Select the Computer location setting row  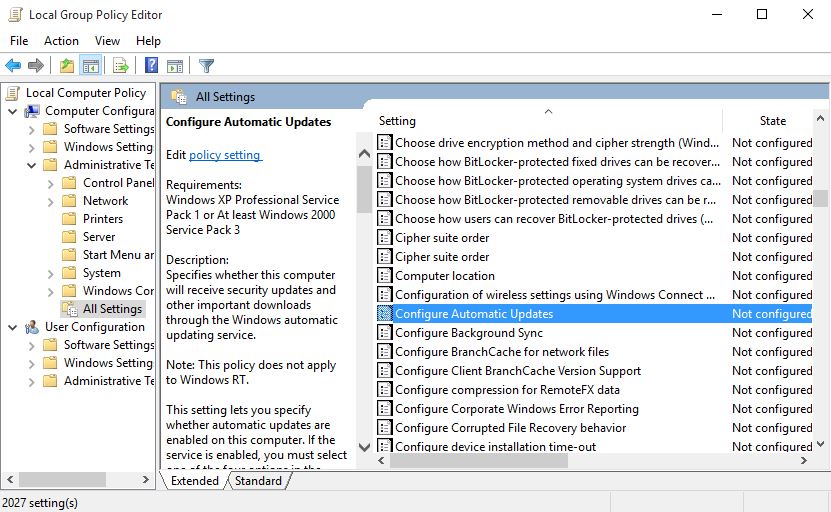[x=444, y=276]
